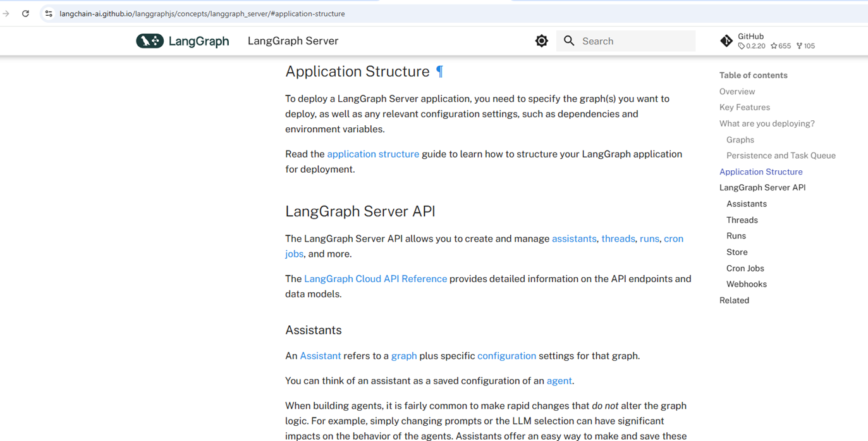Click the search magnifier icon
Screen dimensions: 868x441
coord(569,41)
